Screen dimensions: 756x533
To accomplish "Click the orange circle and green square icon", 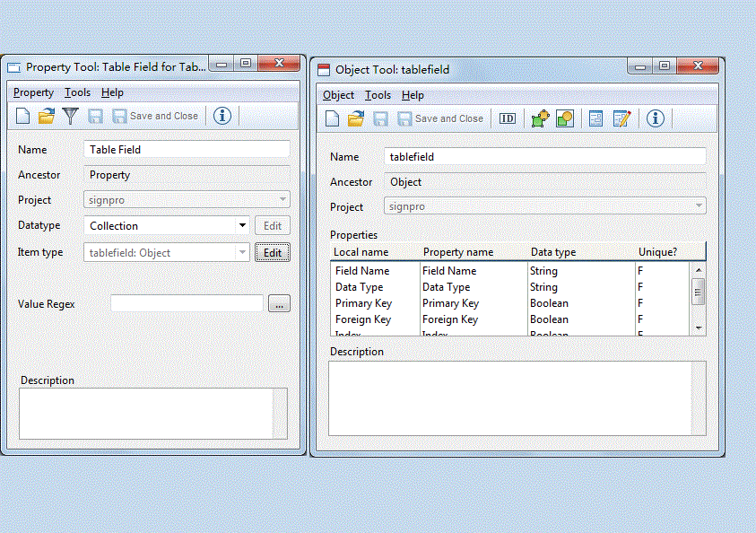I will click(564, 118).
